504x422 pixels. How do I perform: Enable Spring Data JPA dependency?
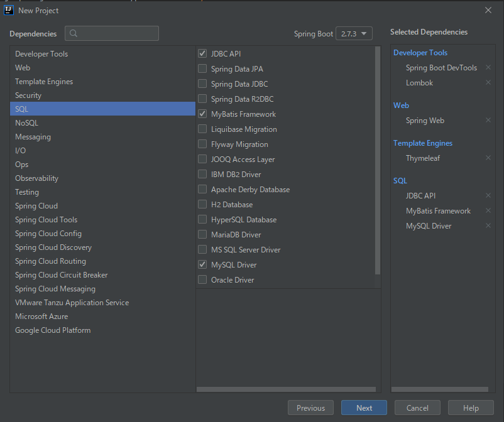[202, 68]
